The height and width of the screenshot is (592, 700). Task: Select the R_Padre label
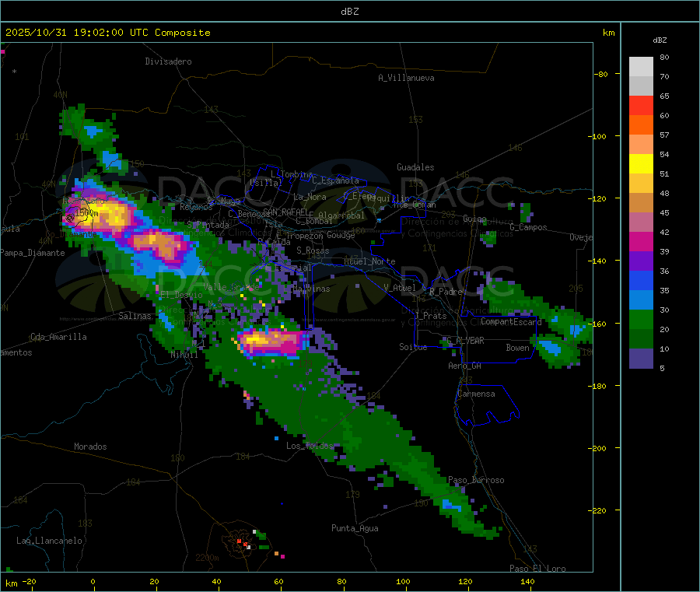(446, 292)
